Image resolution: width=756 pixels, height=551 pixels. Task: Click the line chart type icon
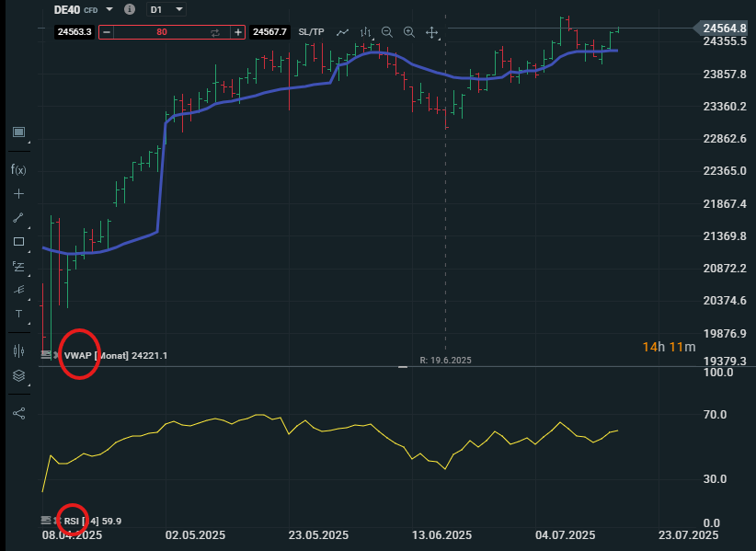coord(342,31)
